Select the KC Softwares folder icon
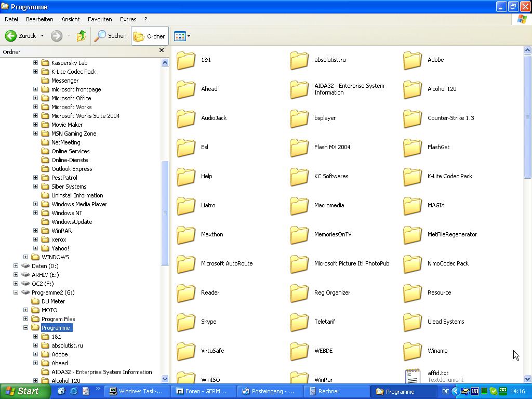This screenshot has width=532, height=399. click(299, 177)
